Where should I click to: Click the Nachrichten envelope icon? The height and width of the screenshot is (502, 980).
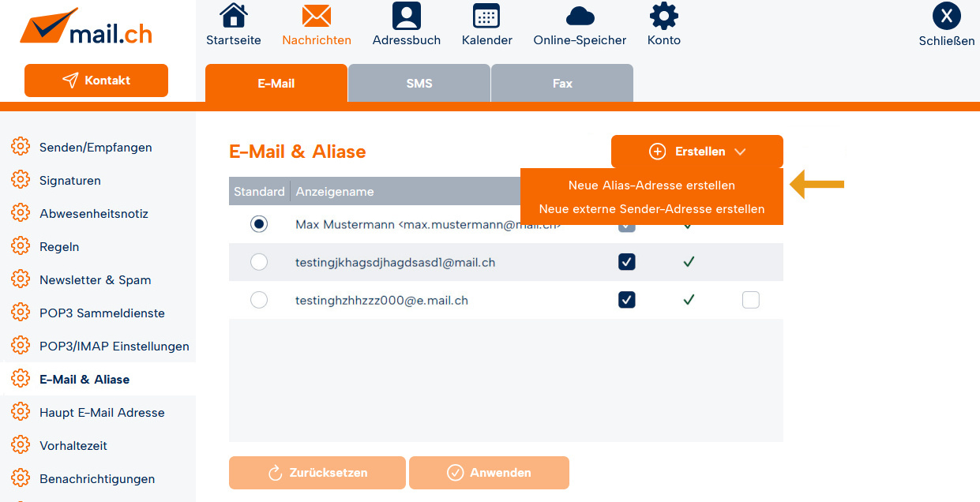(x=316, y=16)
